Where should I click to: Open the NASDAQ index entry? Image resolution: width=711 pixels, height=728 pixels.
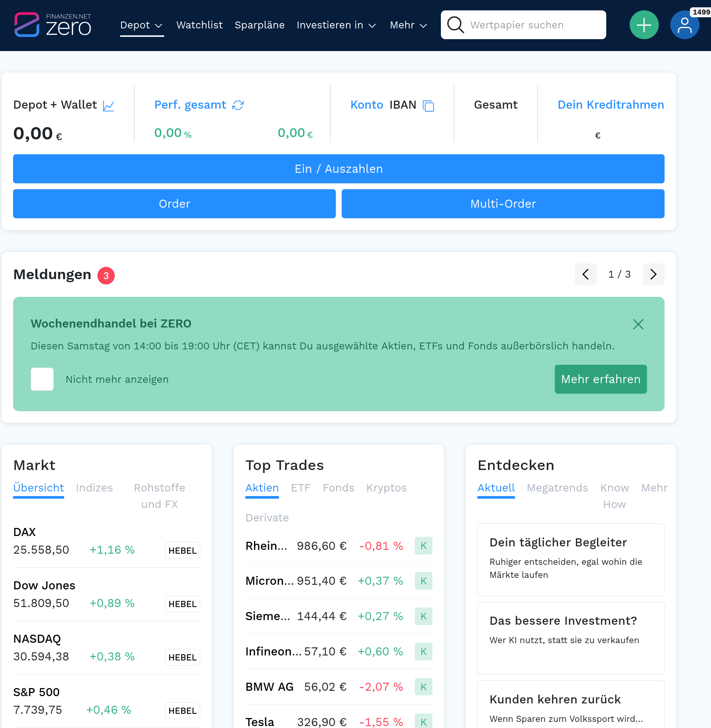click(x=107, y=648)
